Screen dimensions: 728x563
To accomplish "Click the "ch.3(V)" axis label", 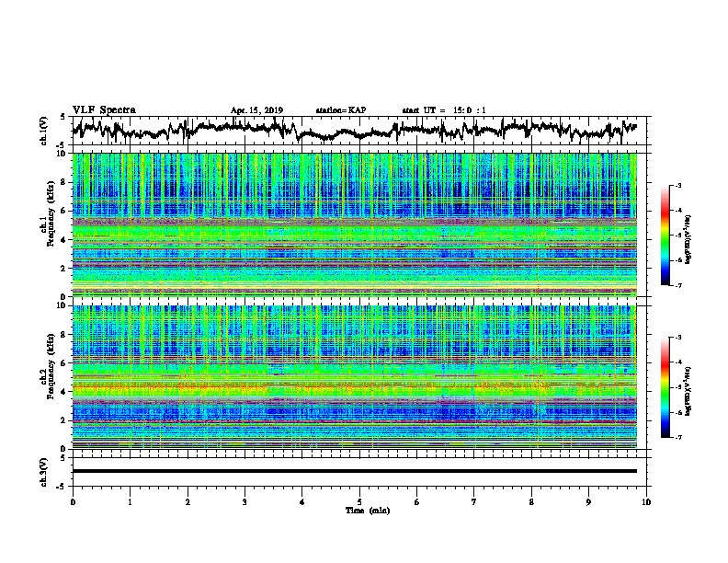I will point(43,472).
